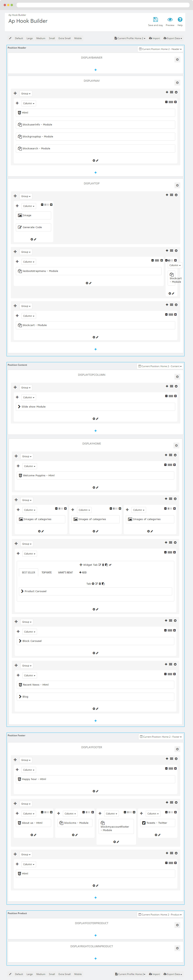Click Import in the bottom toolbar
This screenshot has width=193, height=980.
[154, 974]
